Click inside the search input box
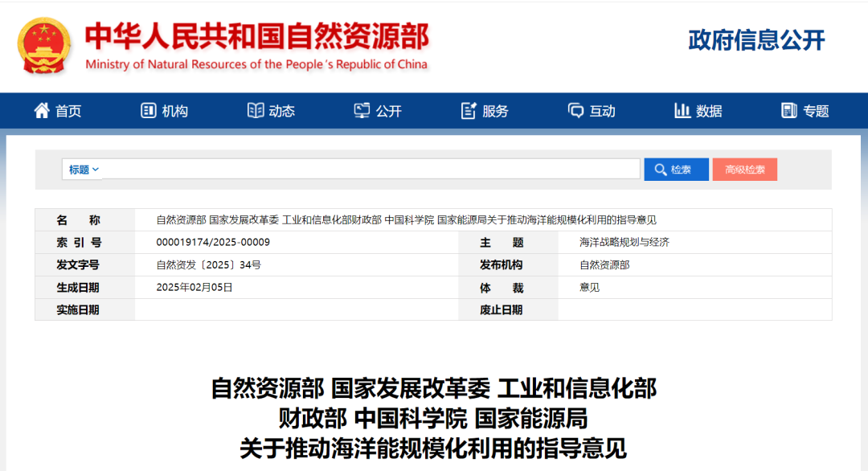This screenshot has width=868, height=471. [x=362, y=169]
